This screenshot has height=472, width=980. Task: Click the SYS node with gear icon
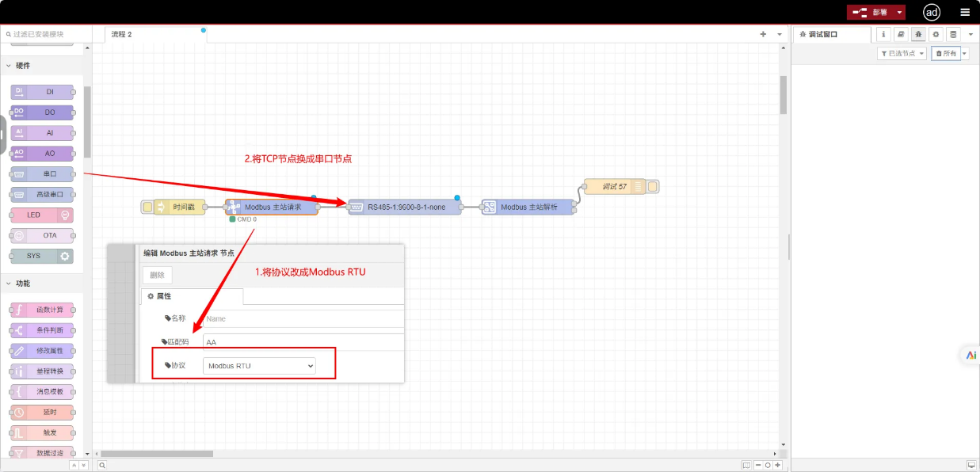click(44, 256)
